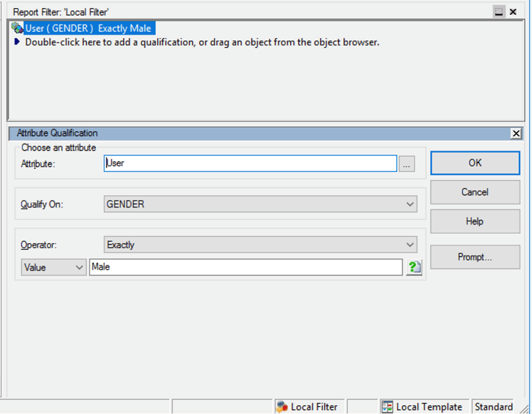Click the green question mark icon beside the Value field
Viewport: 532px width, 414px height.
(414, 267)
